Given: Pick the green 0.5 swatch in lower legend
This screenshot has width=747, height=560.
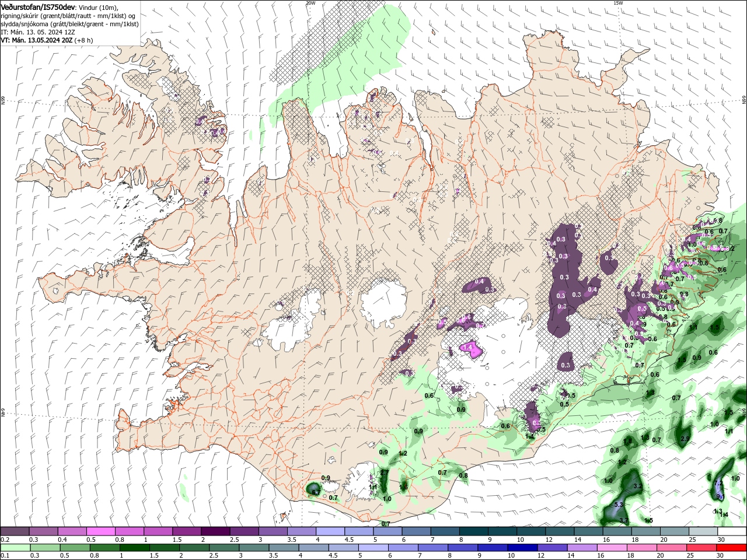Looking at the screenshot, I should click(75, 548).
